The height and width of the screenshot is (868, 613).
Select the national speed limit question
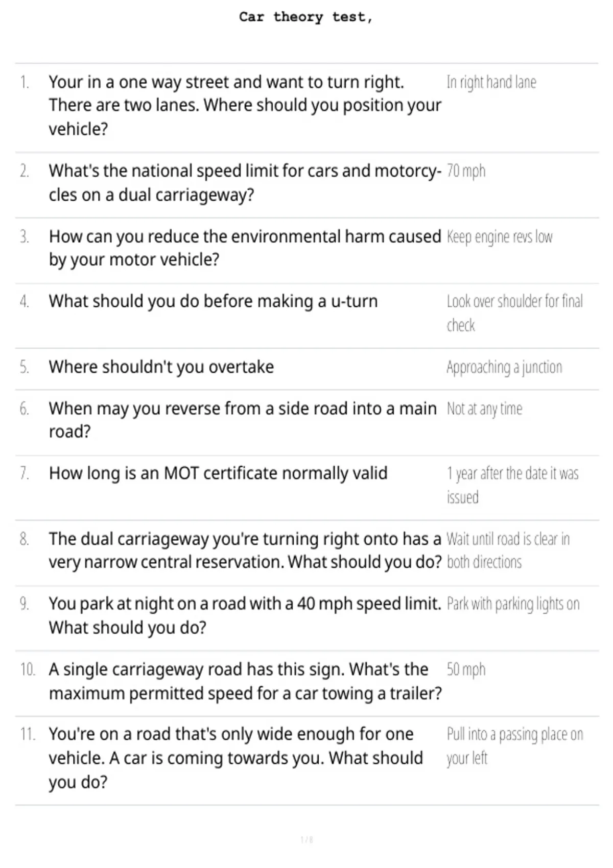(x=245, y=183)
